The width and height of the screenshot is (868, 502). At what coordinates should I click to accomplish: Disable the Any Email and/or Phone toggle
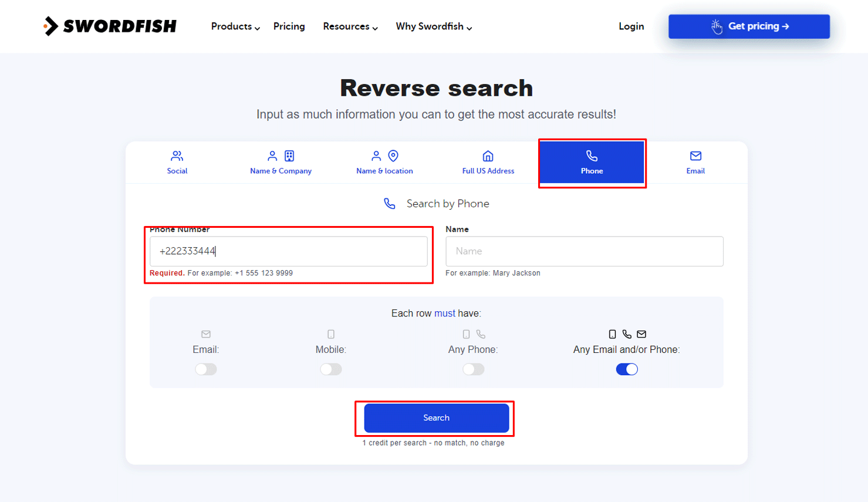(x=627, y=369)
